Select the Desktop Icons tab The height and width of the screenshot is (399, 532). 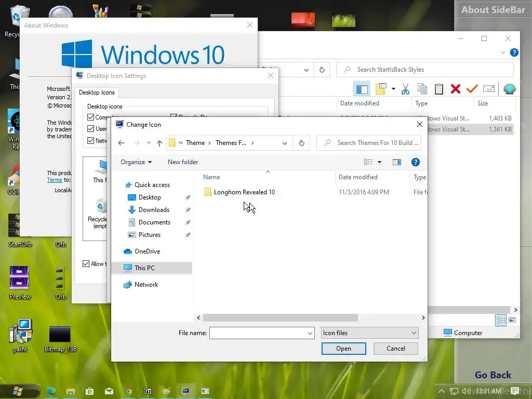97,92
